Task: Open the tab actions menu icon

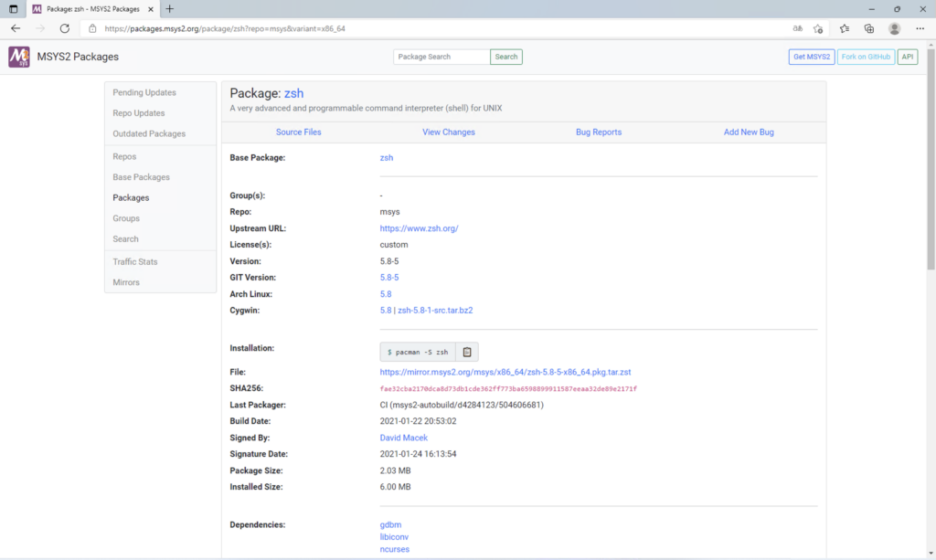Action: (x=13, y=9)
